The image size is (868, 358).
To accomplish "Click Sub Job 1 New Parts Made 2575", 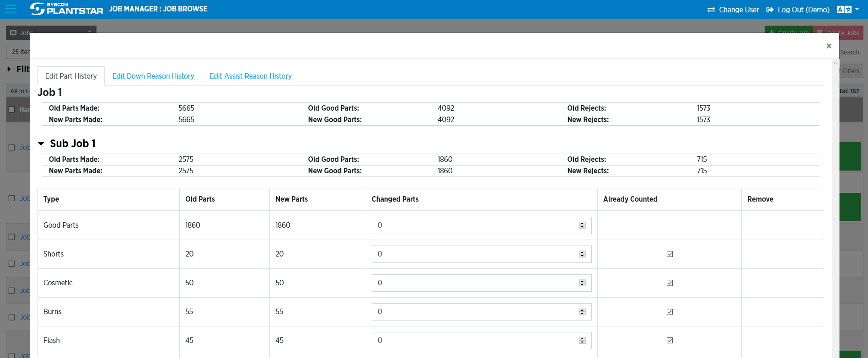I will pyautogui.click(x=186, y=171).
